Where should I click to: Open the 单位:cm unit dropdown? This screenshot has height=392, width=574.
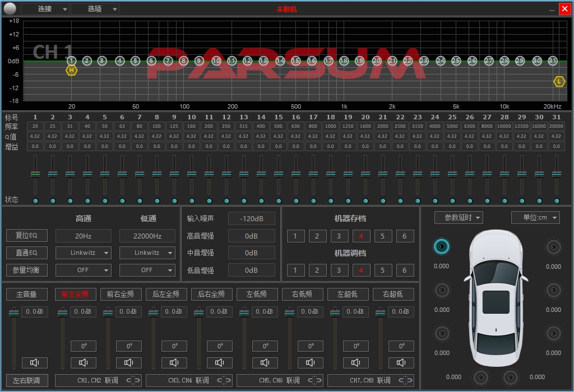pyautogui.click(x=535, y=218)
